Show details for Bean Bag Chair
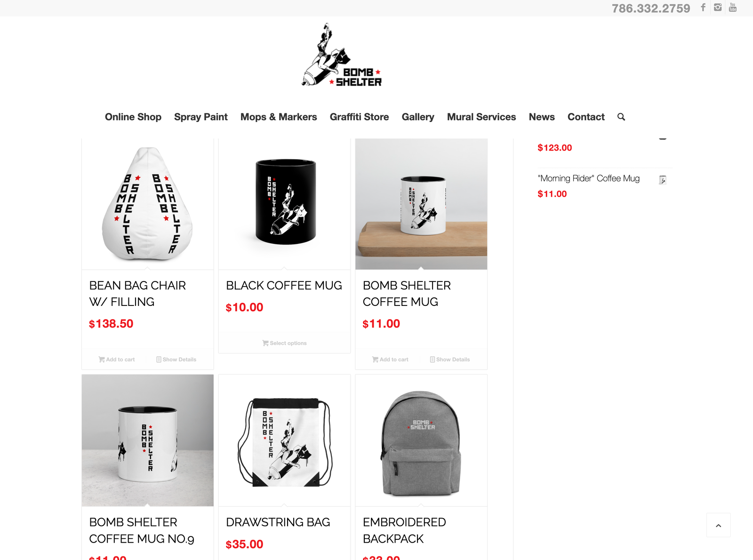 176,360
